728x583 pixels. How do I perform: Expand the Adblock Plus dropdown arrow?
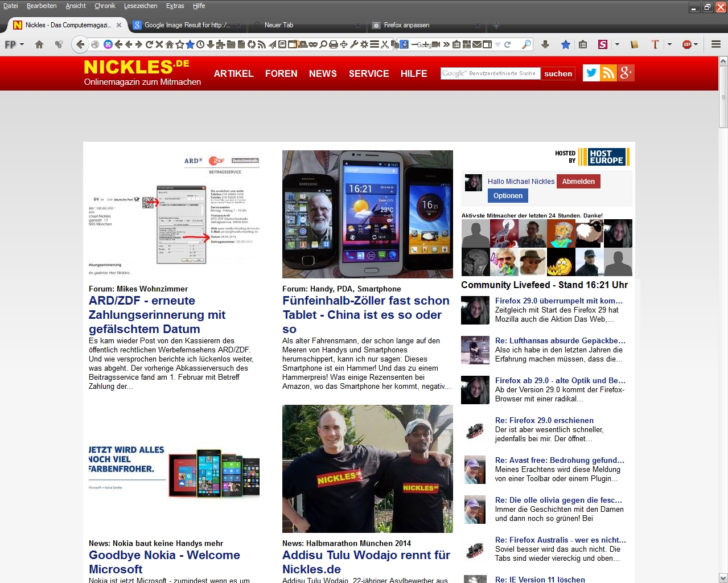pos(696,44)
